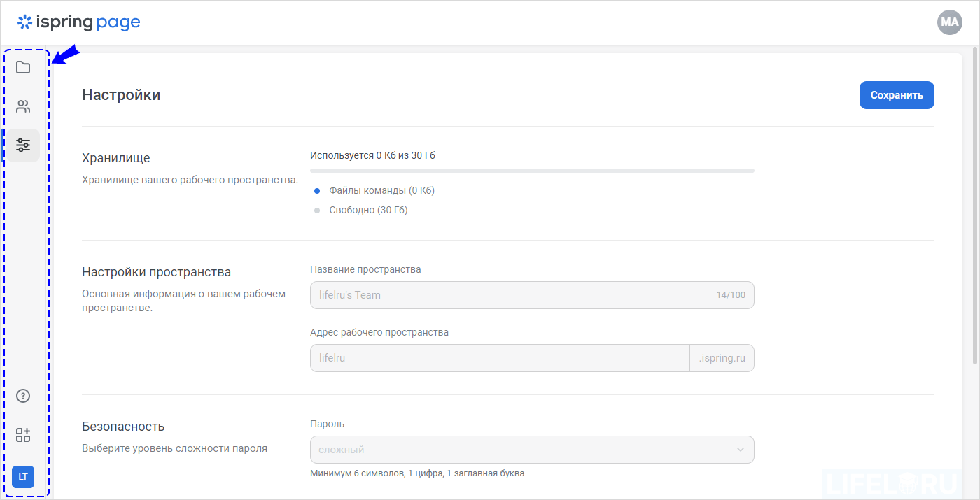Toggle the blue dot next to 'Файлы команды'
980x500 pixels.
tap(317, 190)
